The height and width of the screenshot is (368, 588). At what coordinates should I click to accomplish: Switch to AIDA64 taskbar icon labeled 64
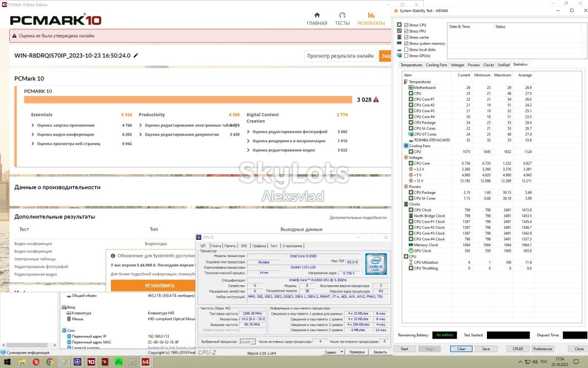click(145, 362)
